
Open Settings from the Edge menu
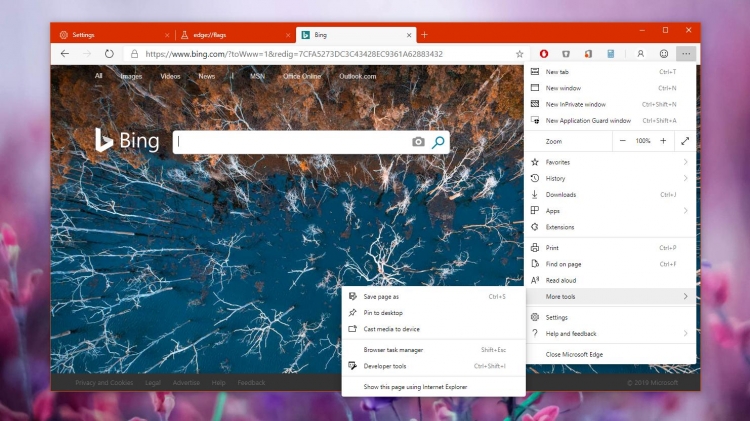tap(610, 317)
